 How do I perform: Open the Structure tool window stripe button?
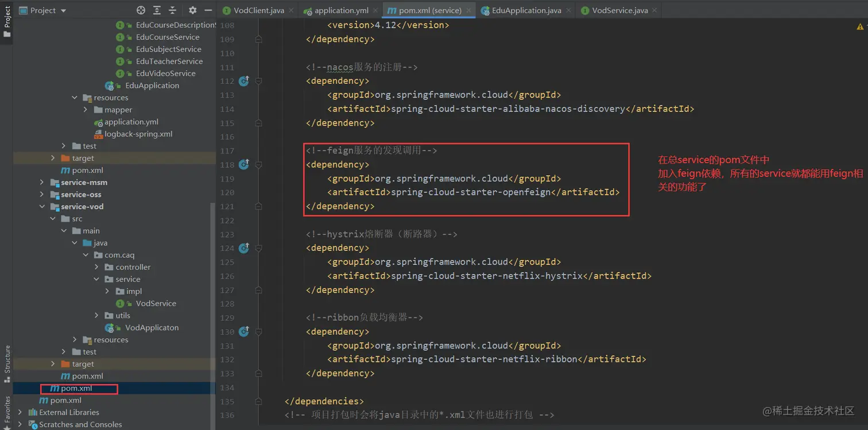tap(7, 363)
